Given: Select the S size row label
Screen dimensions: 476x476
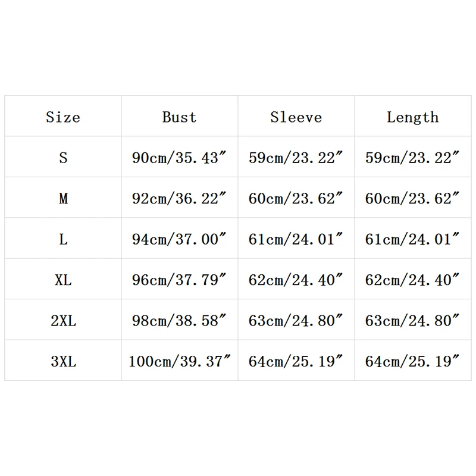Looking at the screenshot, I should pos(63,158).
